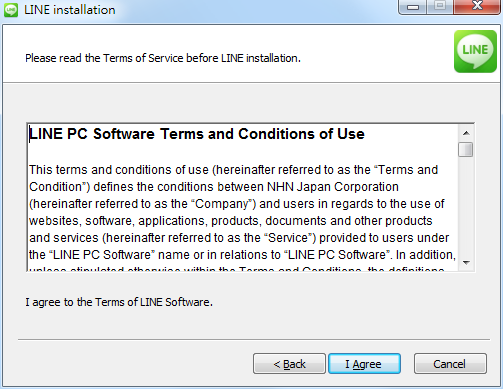Click 'websites, software, applications' line in terms

click(x=118, y=221)
